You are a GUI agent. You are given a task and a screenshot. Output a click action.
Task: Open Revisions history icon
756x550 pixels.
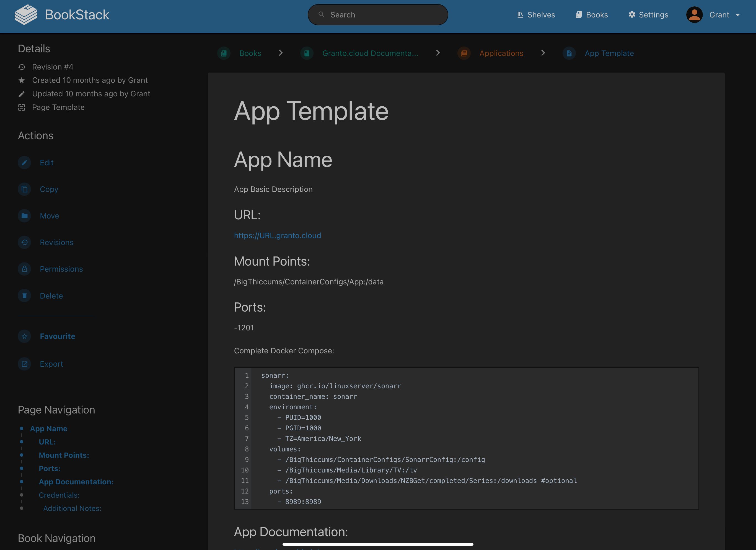tap(24, 243)
